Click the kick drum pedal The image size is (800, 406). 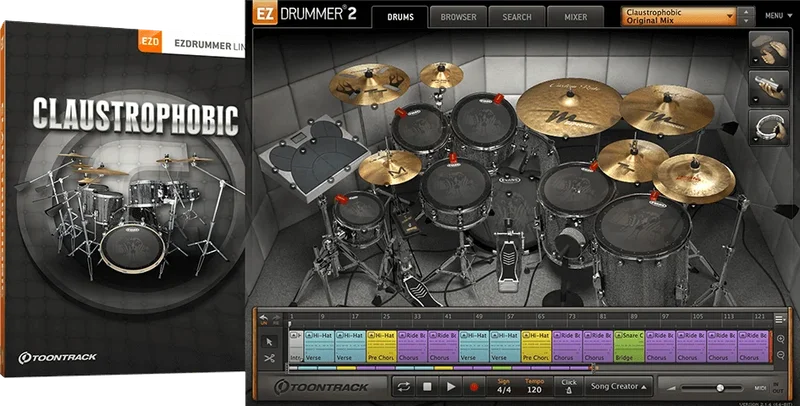[x=509, y=262]
